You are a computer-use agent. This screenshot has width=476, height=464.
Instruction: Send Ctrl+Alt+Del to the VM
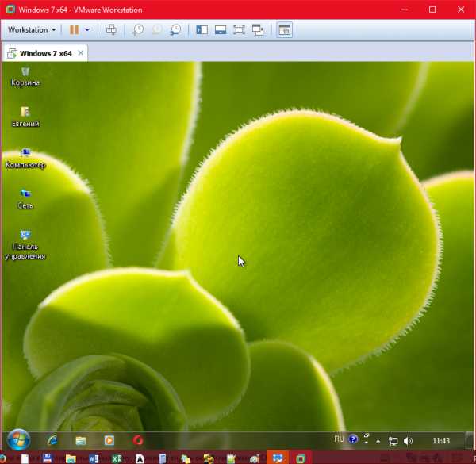click(111, 29)
